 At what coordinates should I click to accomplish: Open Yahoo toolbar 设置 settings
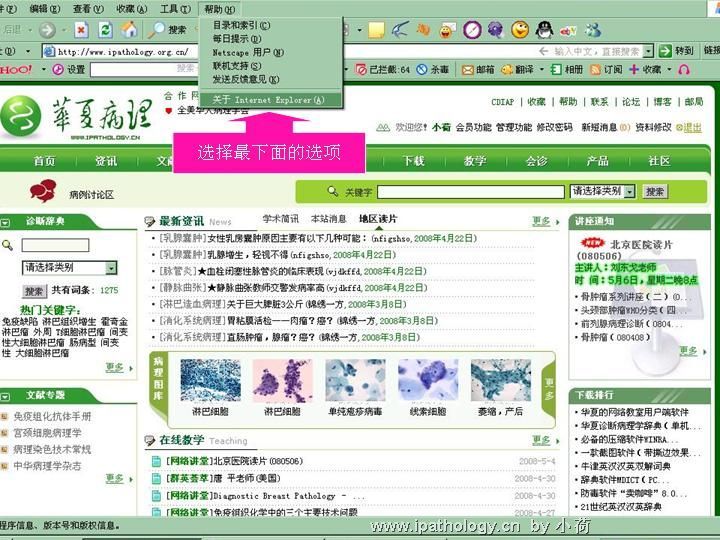(x=69, y=69)
